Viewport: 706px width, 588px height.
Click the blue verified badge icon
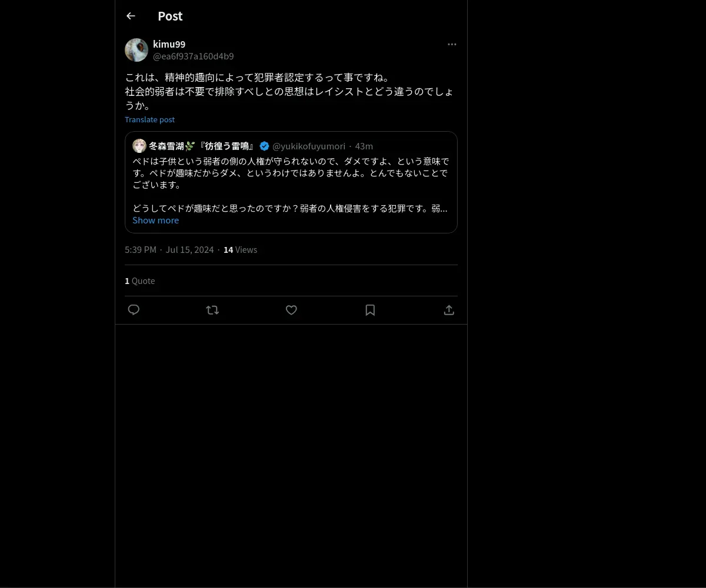click(x=265, y=146)
